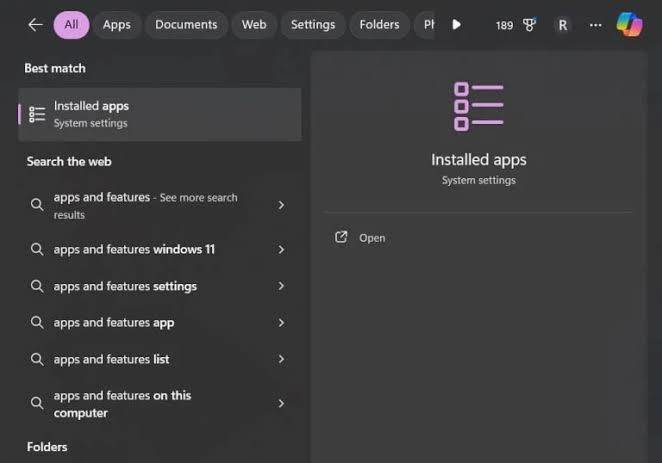
Task: Select 'apps and features - See more search results'
Action: coord(160,206)
